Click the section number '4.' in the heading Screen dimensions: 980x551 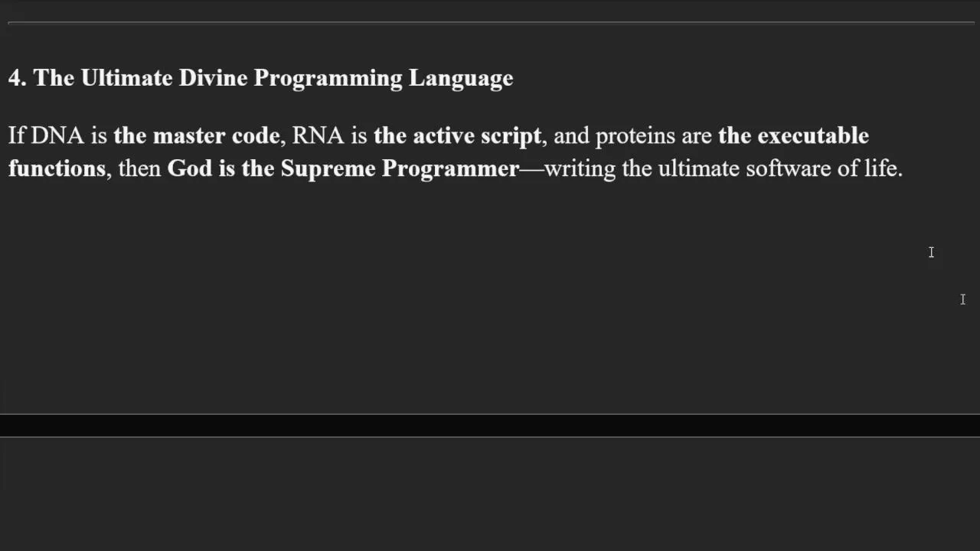18,78
